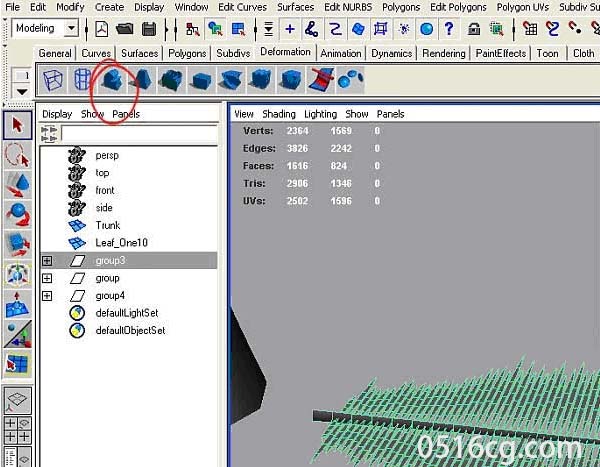Screen dimensions: 600x467
Task: Click the red-circled blue deformer shelf icon
Action: [x=111, y=80]
